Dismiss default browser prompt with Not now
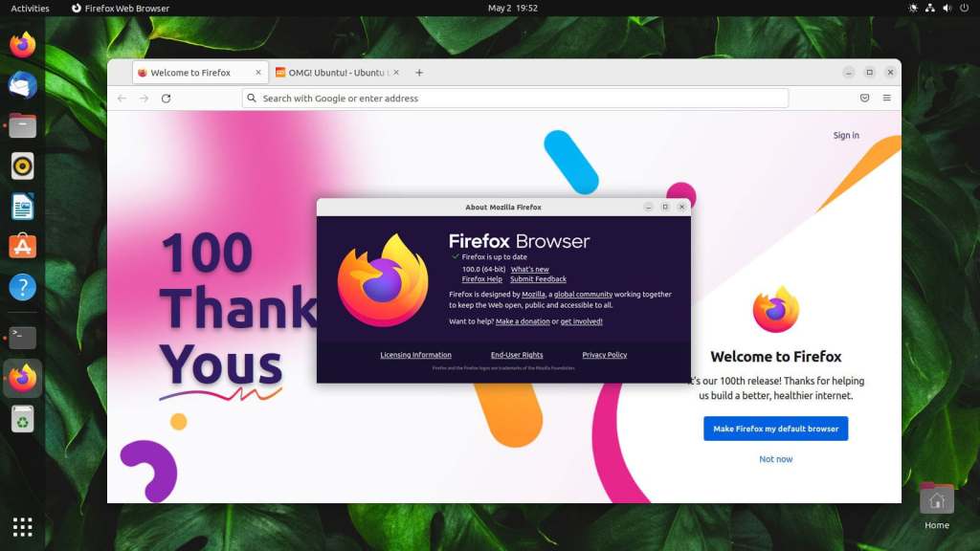The image size is (980, 551). click(775, 459)
